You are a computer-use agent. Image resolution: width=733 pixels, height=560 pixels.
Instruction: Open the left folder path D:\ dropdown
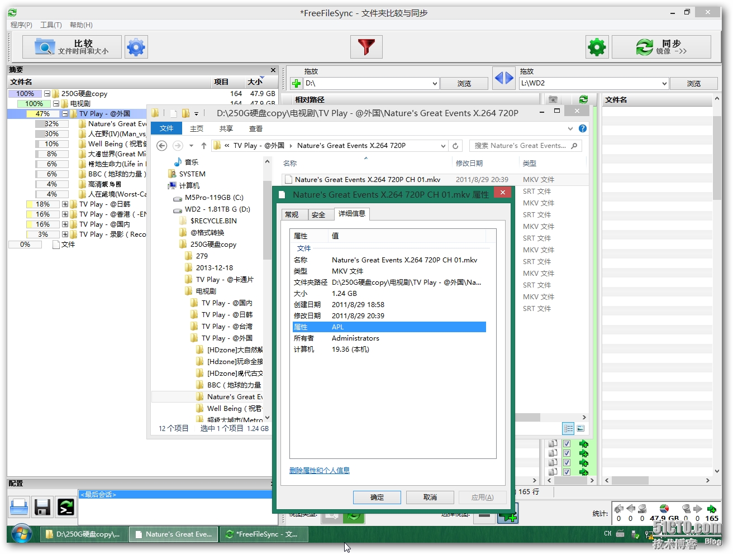pyautogui.click(x=435, y=83)
